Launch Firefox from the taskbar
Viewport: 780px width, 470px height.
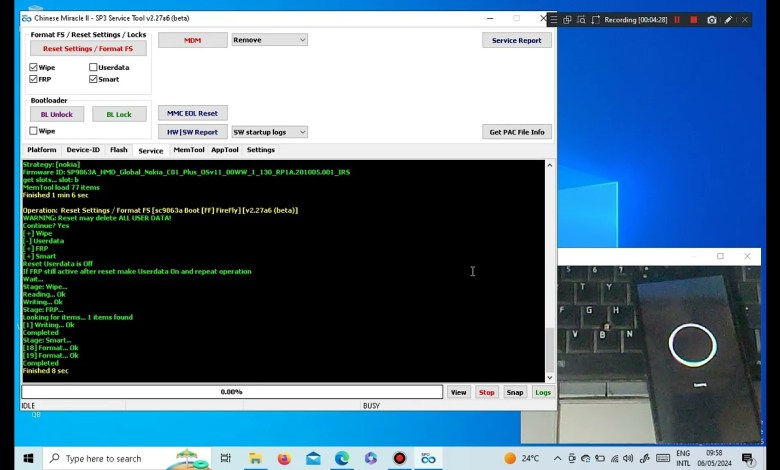click(x=284, y=458)
